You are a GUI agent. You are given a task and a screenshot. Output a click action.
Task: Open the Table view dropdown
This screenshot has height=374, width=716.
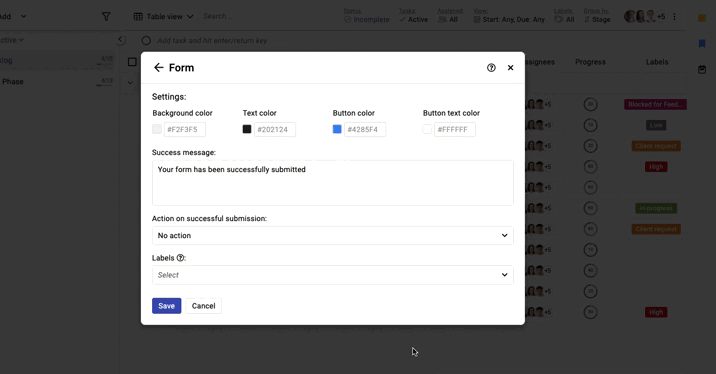click(163, 16)
